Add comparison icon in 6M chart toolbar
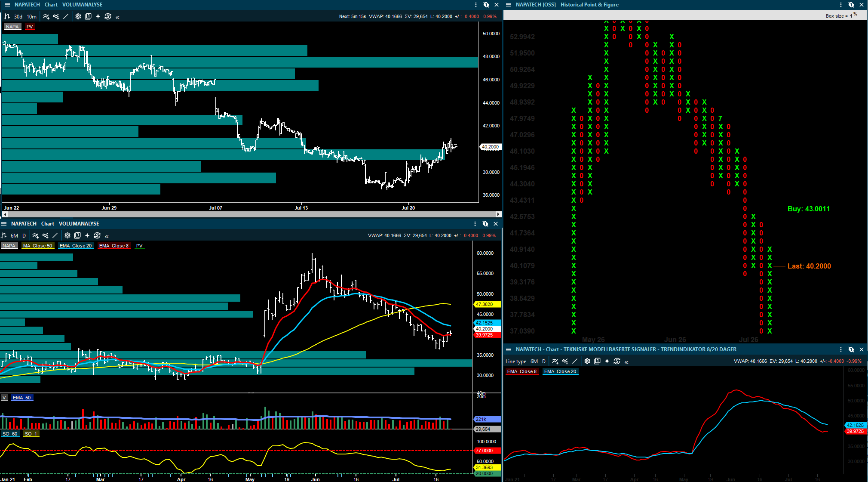This screenshot has height=482, width=868. [46, 235]
